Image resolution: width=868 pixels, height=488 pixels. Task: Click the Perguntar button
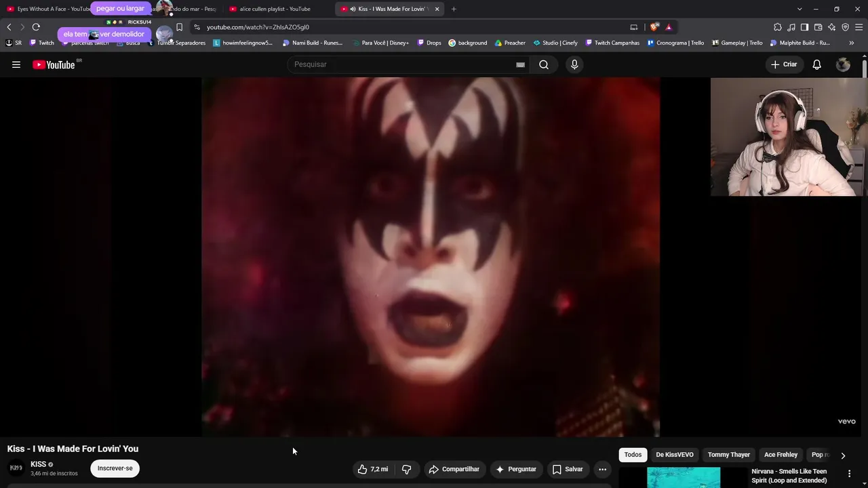(x=516, y=469)
